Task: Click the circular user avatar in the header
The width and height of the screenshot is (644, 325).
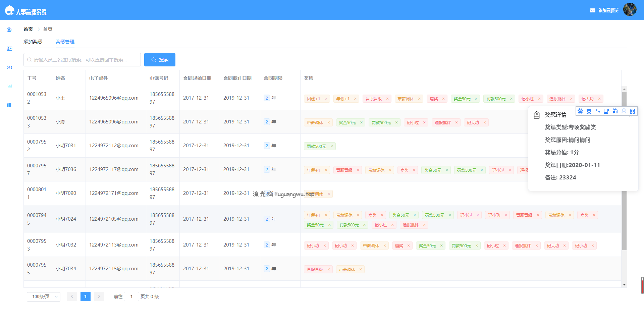Action: pyautogui.click(x=630, y=10)
